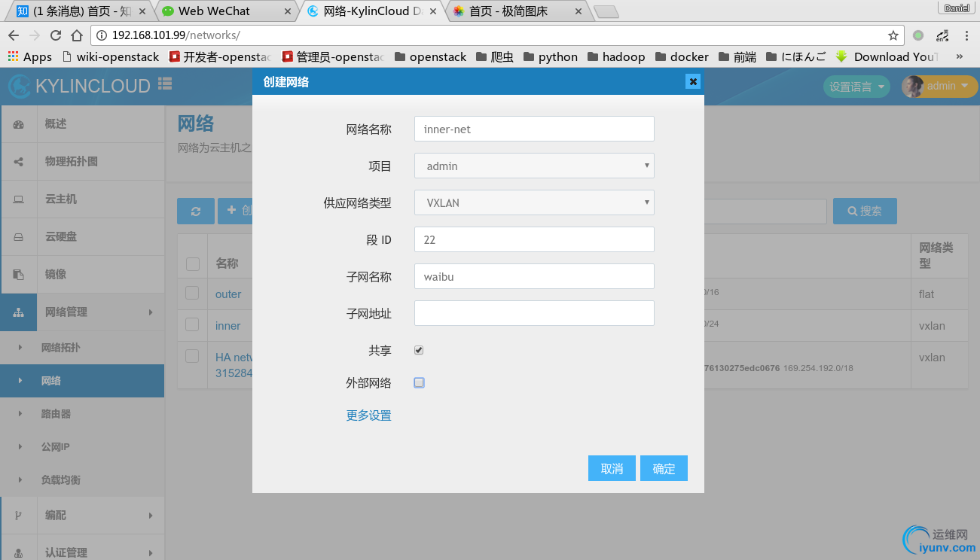Image resolution: width=980 pixels, height=560 pixels.
Task: Close the 创建网络 dialog with X
Action: pyautogui.click(x=693, y=81)
